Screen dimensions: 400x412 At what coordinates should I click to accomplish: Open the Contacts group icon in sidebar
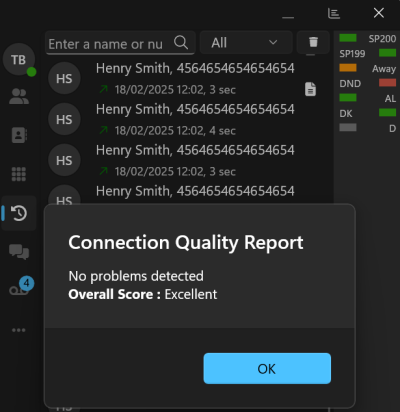coord(19,97)
